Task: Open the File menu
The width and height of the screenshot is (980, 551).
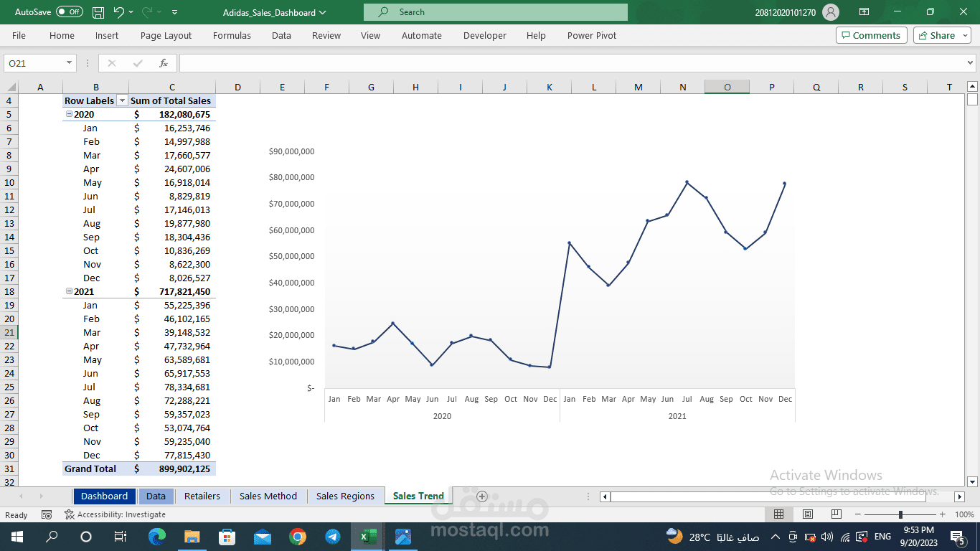Action: (19, 35)
